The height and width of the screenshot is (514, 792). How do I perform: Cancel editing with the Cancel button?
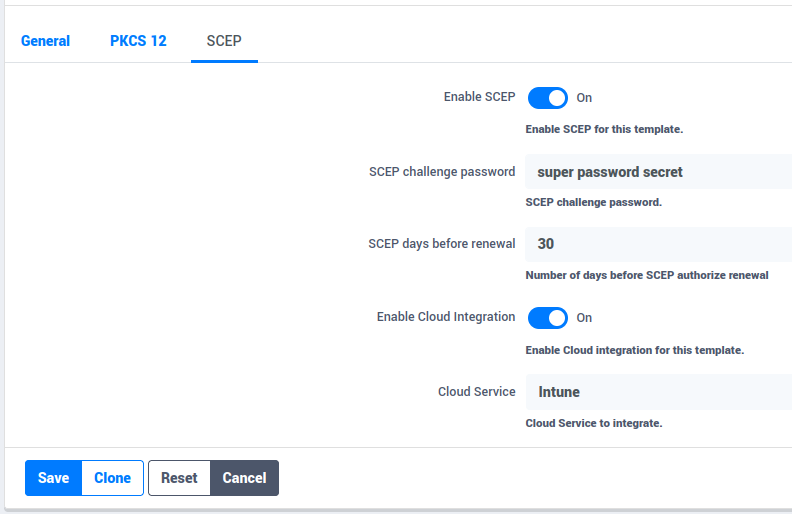pos(244,478)
